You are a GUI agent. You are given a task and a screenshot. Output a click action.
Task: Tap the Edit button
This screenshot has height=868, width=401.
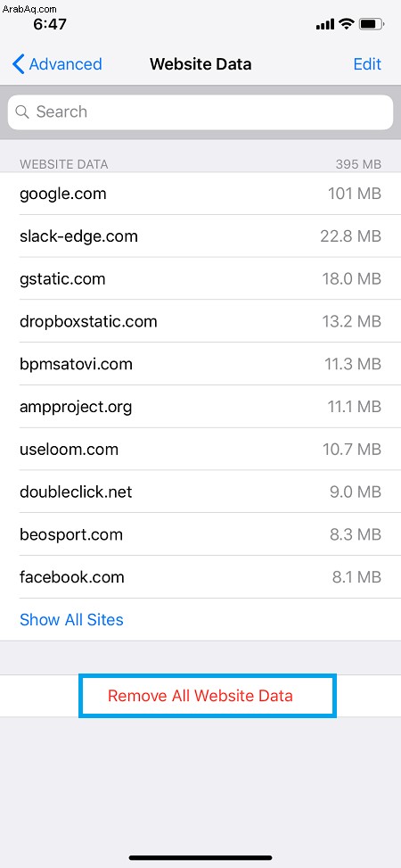coord(367,64)
